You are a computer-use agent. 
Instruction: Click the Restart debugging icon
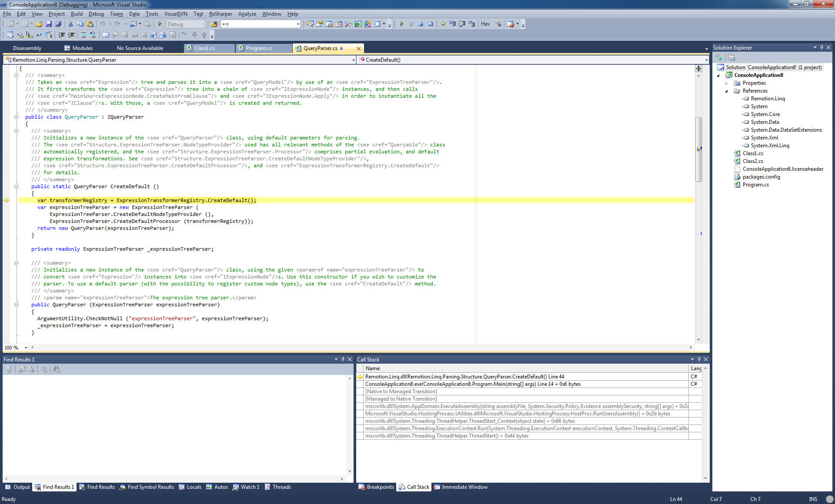pos(430,24)
